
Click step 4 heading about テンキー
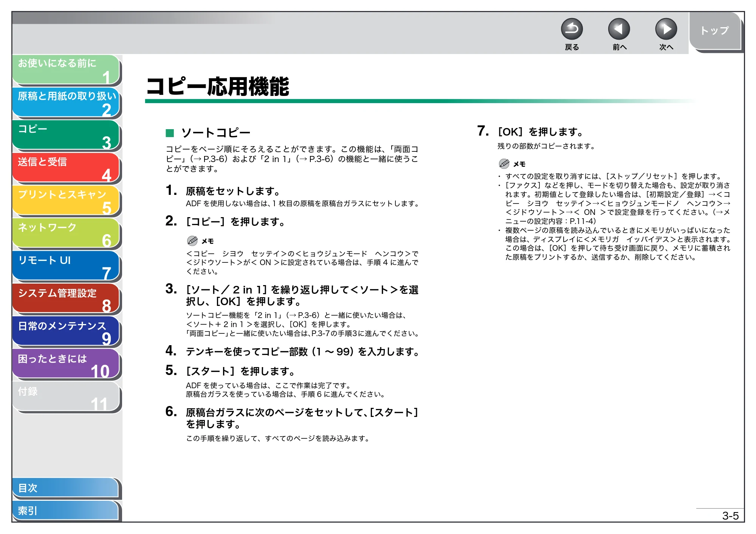tap(302, 352)
